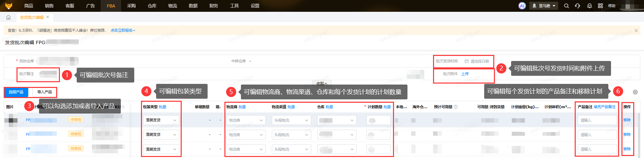Open the 销售 menu
The height and width of the screenshot is (158, 644).
pos(49,6)
